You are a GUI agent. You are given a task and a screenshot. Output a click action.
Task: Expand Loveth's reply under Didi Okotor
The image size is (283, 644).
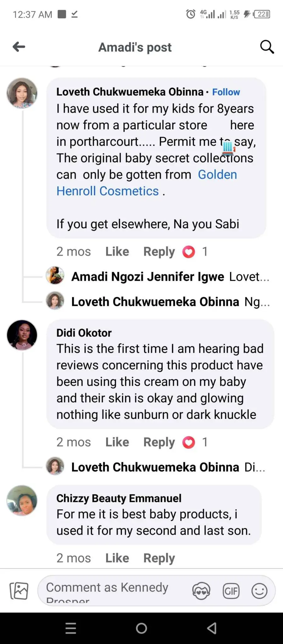pos(168,467)
